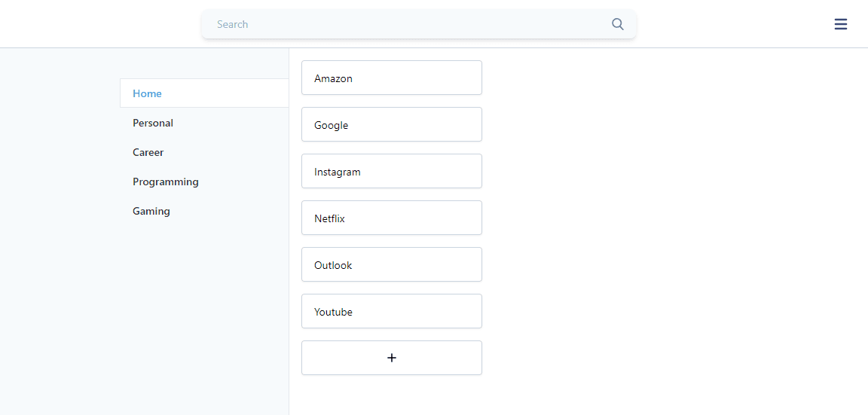
Task: Select the Youtube entry
Action: coord(392,312)
